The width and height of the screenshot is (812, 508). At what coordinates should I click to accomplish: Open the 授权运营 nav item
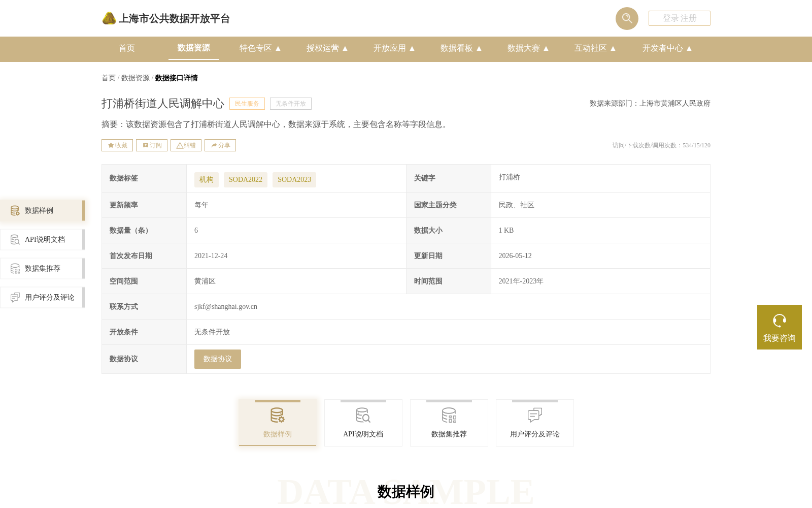coord(323,48)
